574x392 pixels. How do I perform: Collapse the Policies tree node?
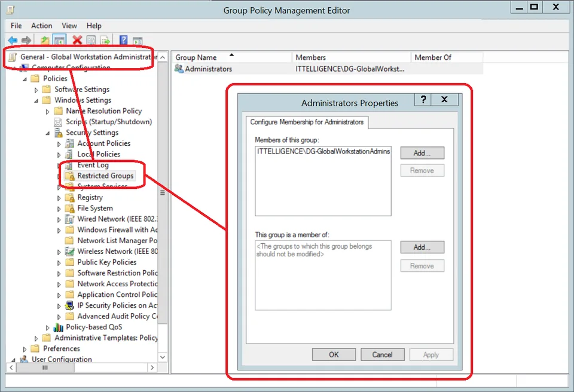25,79
